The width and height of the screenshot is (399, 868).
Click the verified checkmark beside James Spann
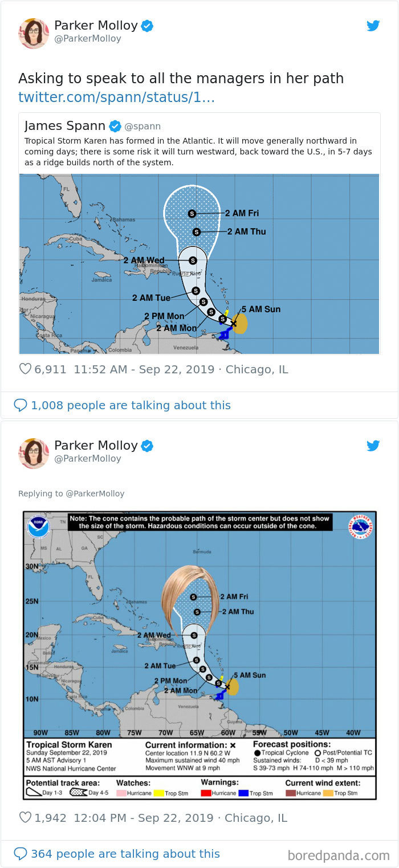coord(115,125)
